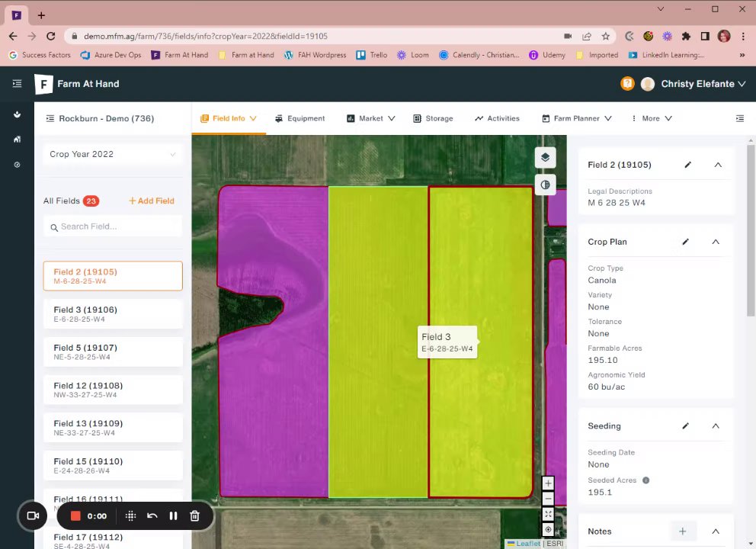Image resolution: width=756 pixels, height=549 pixels.
Task: Select Field 12 (19108) in list
Action: point(113,390)
